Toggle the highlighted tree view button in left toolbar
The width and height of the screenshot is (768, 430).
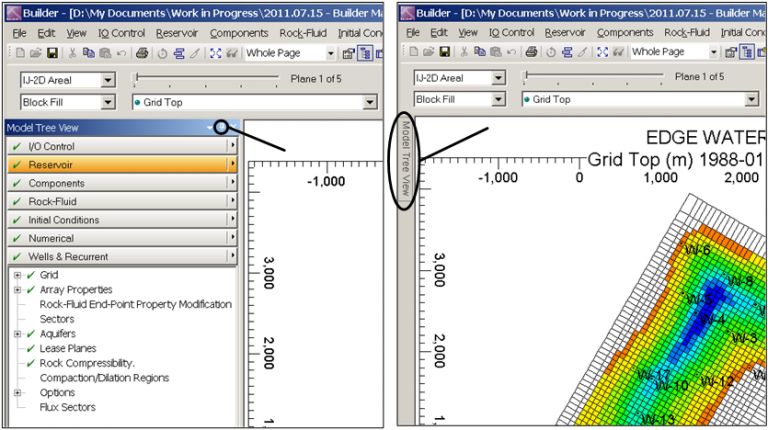pyautogui.click(x=364, y=52)
